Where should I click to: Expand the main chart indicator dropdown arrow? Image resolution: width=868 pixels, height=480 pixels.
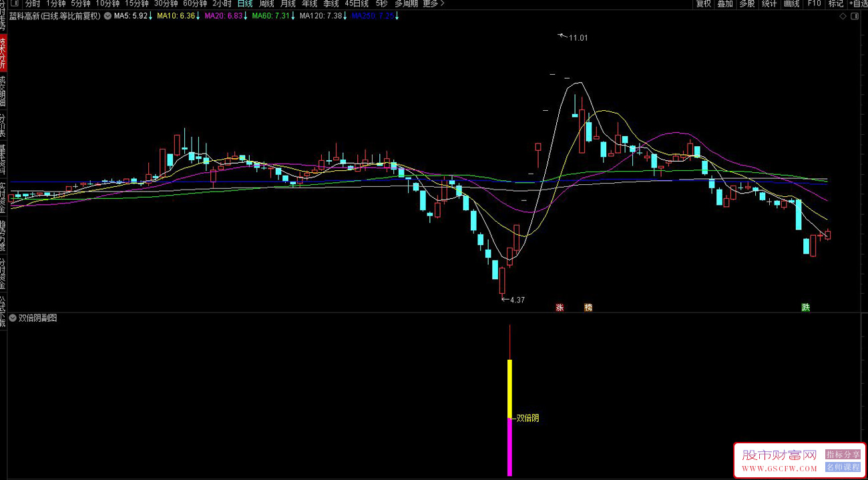click(107, 15)
